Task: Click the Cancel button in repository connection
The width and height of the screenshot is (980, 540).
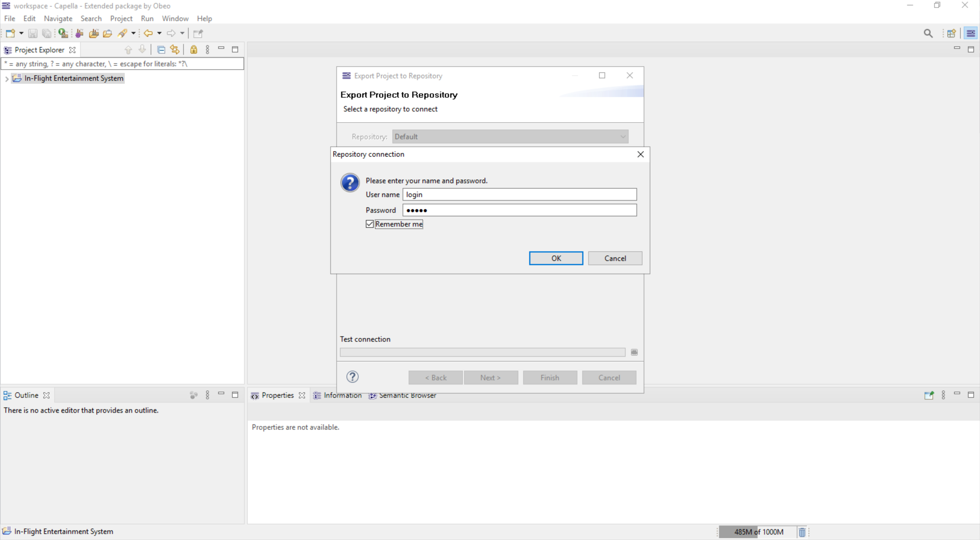Action: point(614,257)
